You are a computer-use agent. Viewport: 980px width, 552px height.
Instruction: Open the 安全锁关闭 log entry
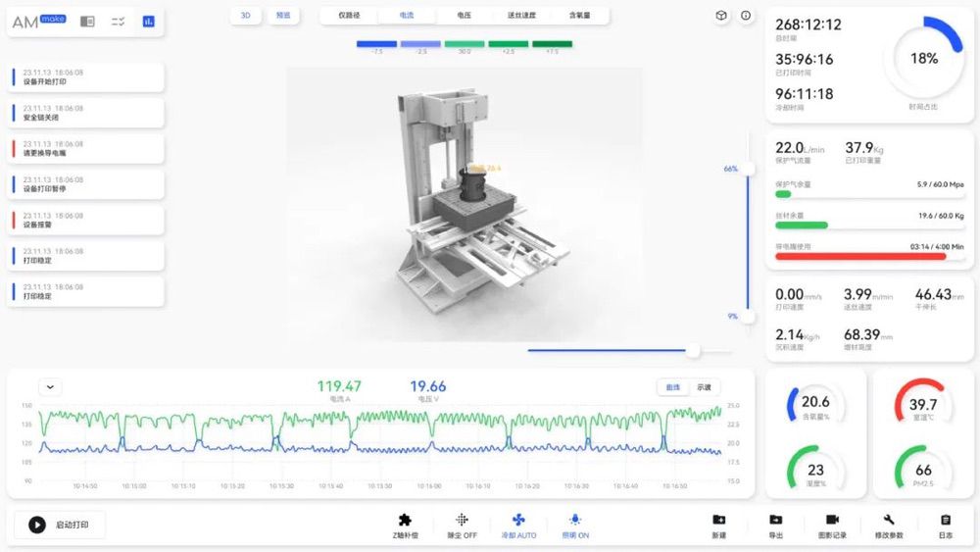click(x=86, y=113)
